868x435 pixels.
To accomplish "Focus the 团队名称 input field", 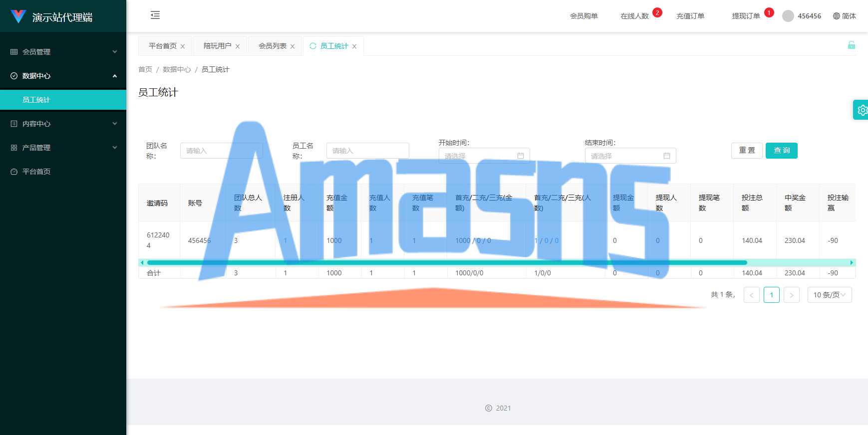I will 222,151.
